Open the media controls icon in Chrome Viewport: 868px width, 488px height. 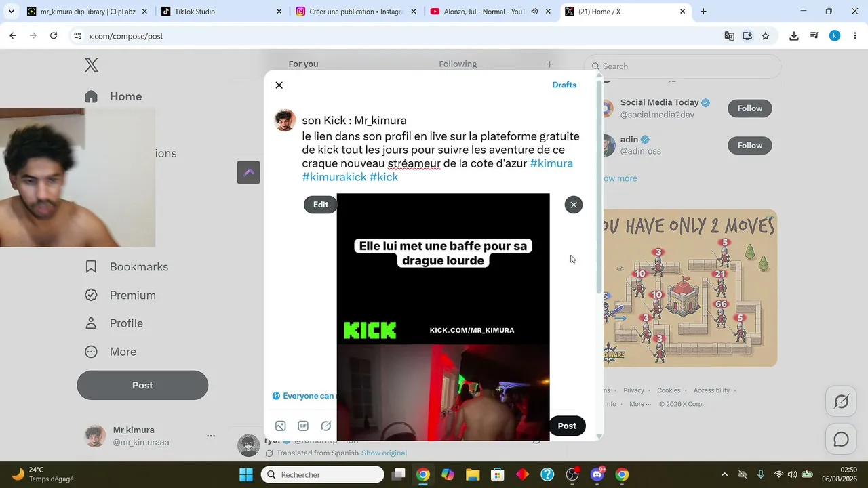coord(814,36)
